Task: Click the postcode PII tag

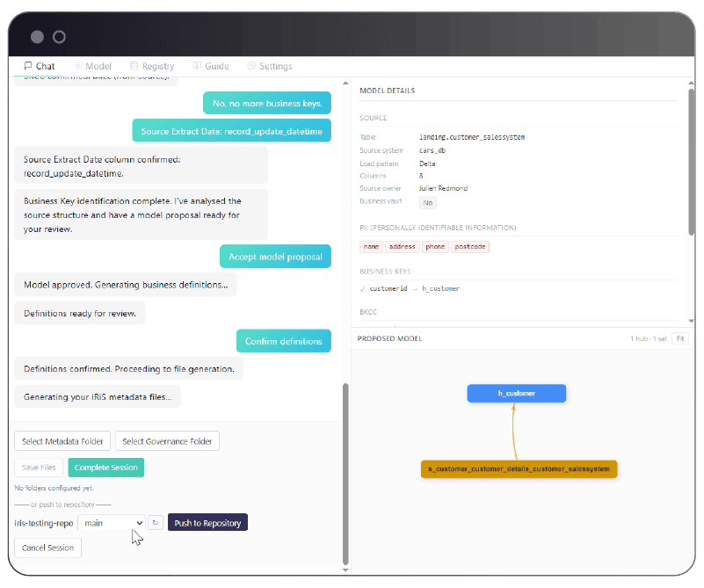Action: [470, 246]
